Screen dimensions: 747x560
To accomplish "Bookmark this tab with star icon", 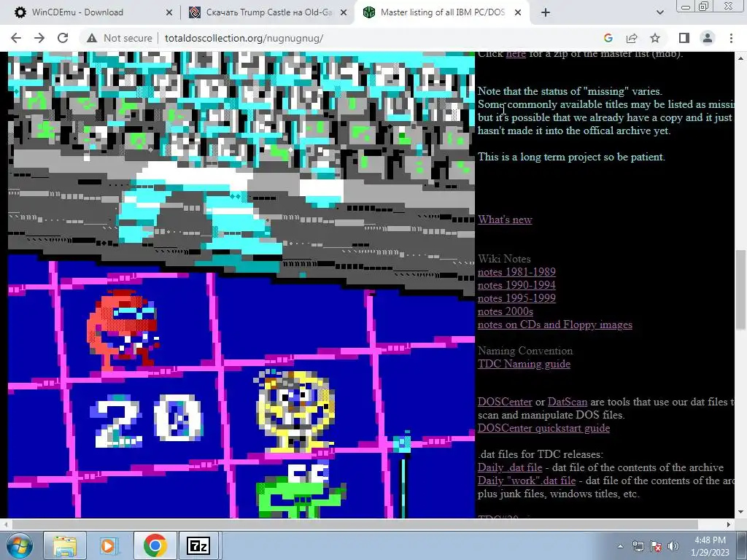I will 655,38.
